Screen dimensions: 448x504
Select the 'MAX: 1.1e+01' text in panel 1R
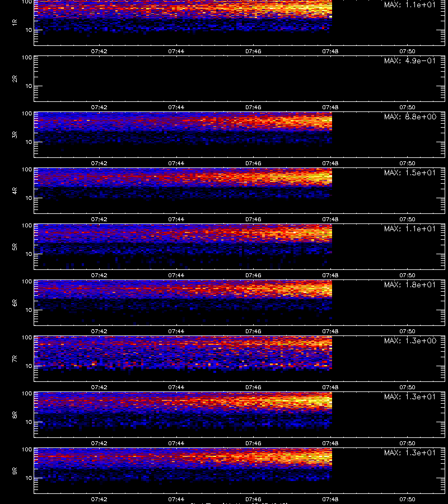click(x=410, y=4)
